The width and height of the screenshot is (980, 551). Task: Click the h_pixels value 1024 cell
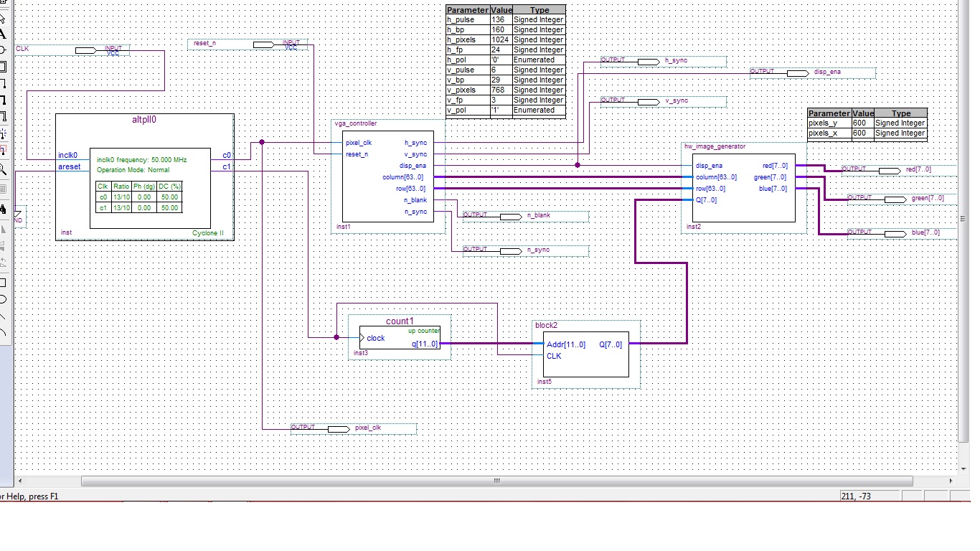pos(500,40)
